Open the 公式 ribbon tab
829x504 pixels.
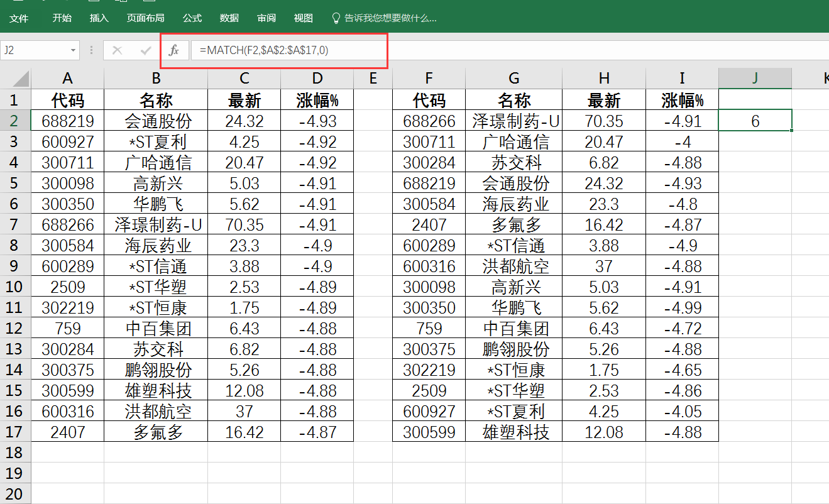pyautogui.click(x=192, y=18)
